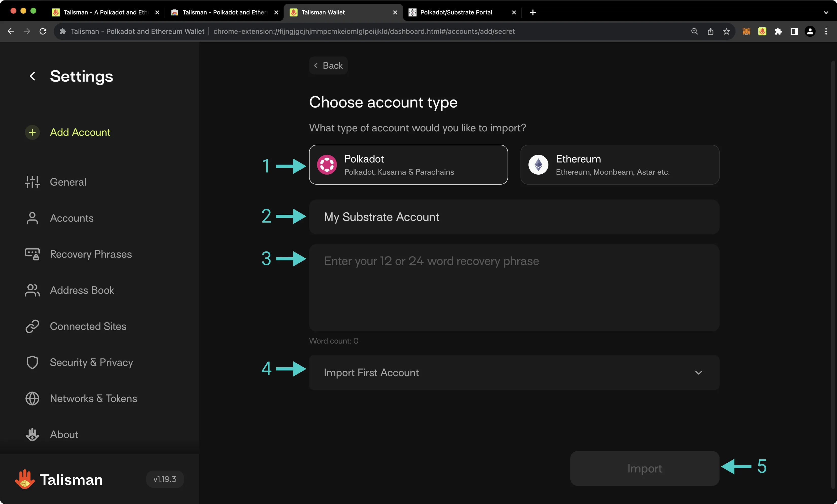
Task: Click the tab list chevron in tab bar
Action: click(x=826, y=12)
